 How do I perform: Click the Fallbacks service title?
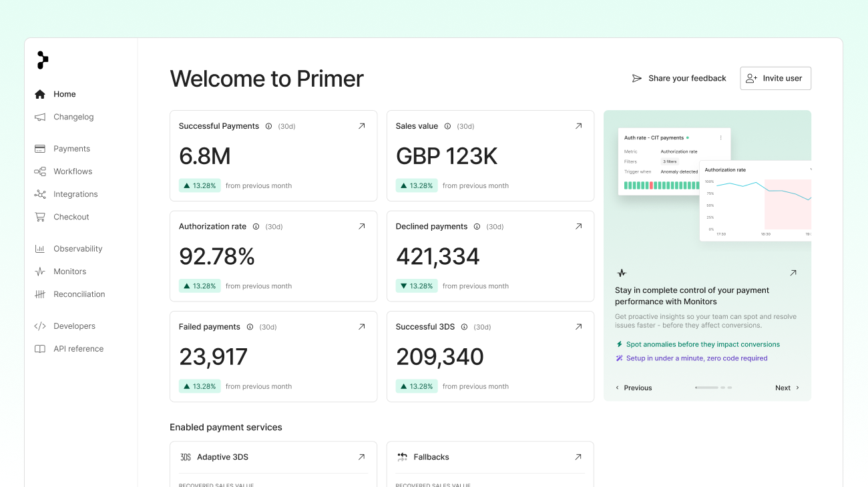coord(431,457)
